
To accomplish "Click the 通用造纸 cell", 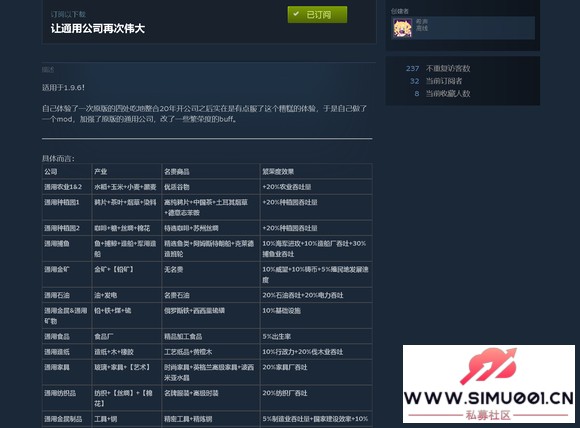I will click(67, 352).
